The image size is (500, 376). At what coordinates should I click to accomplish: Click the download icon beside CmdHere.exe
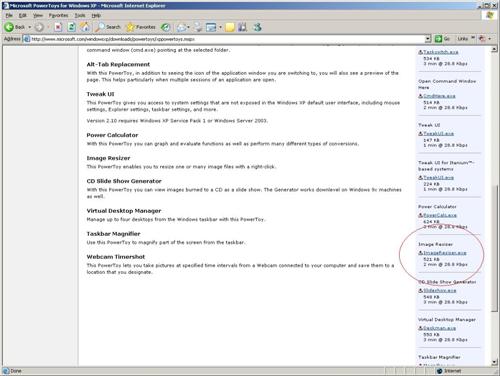[421, 96]
